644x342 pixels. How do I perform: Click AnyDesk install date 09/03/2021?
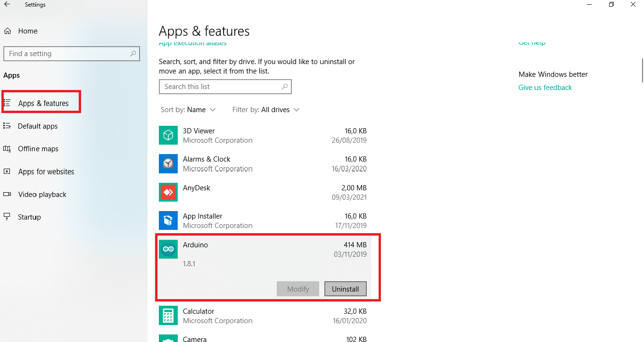tap(350, 197)
